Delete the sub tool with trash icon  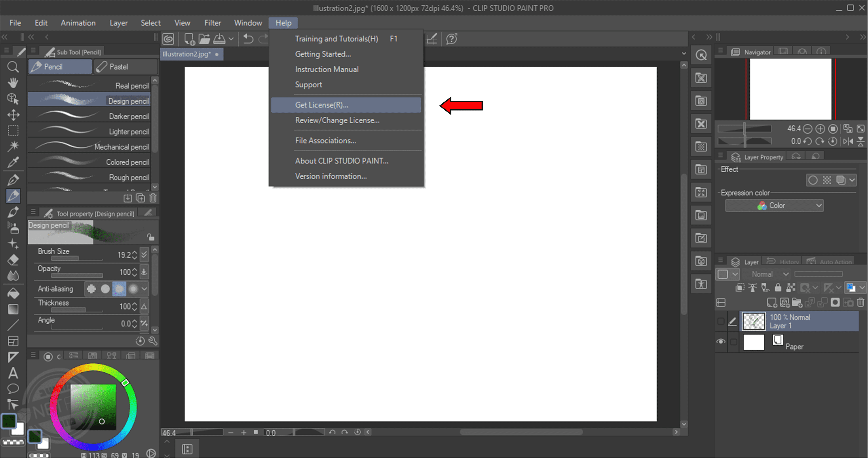[153, 198]
